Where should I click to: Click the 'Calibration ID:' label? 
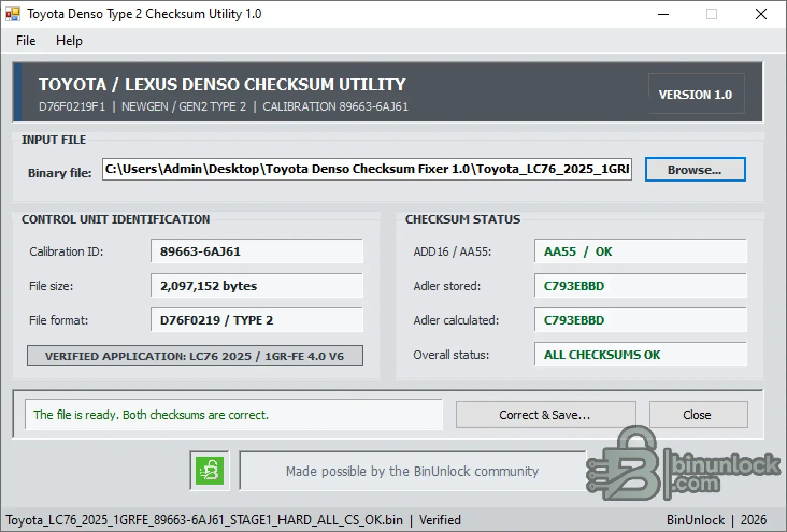pos(66,251)
